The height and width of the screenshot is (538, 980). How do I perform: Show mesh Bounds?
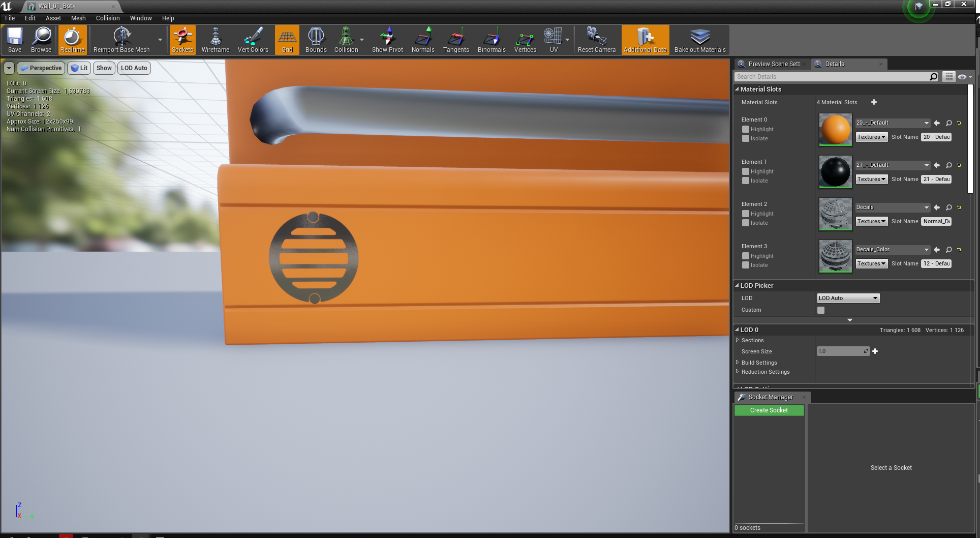tap(316, 40)
